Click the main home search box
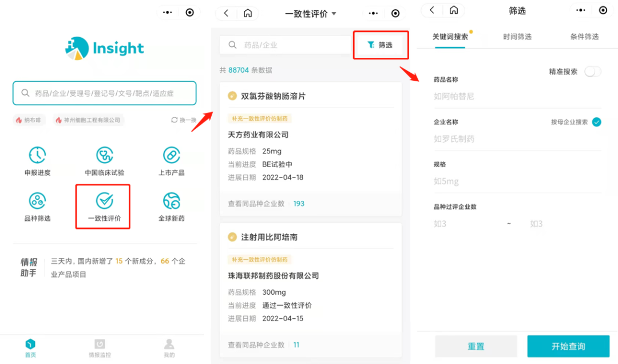 (105, 93)
